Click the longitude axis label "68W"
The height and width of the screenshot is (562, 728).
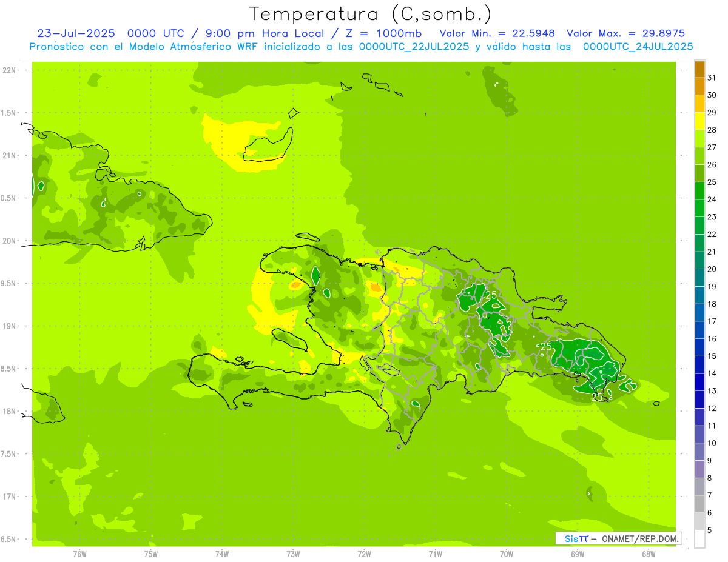[x=648, y=554]
